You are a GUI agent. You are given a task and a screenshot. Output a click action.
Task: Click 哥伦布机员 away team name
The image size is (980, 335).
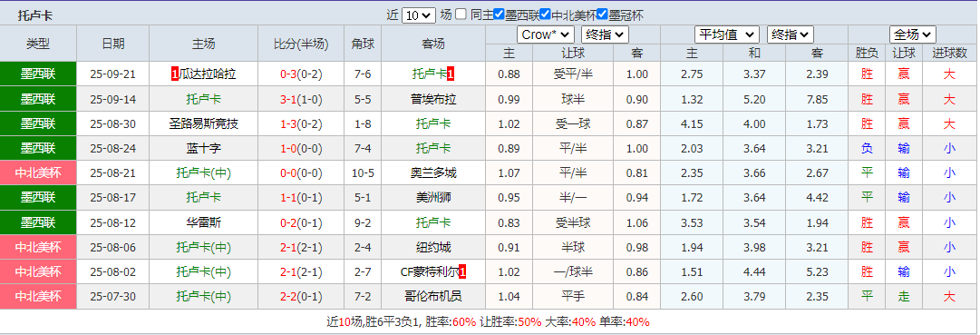[x=433, y=297]
